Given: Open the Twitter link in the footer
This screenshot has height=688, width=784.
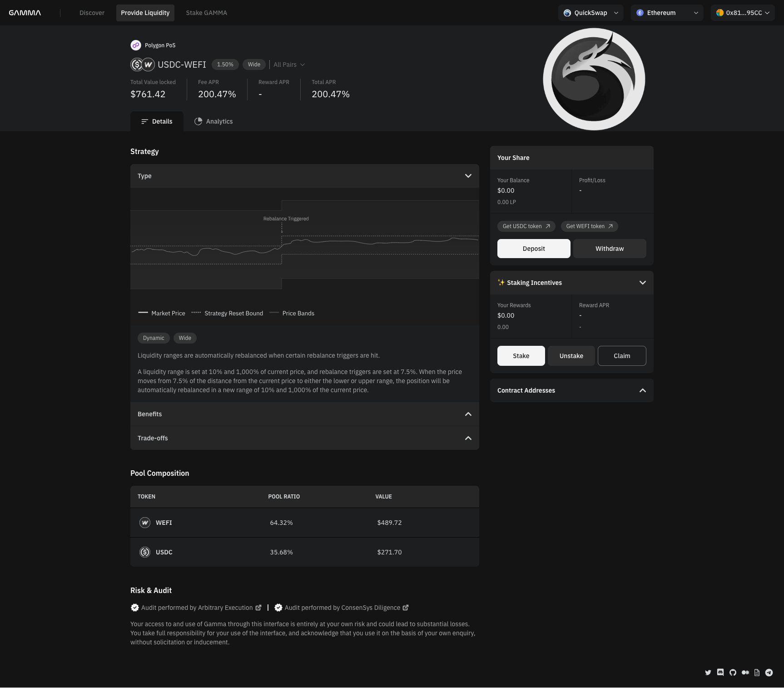Looking at the screenshot, I should click(708, 673).
